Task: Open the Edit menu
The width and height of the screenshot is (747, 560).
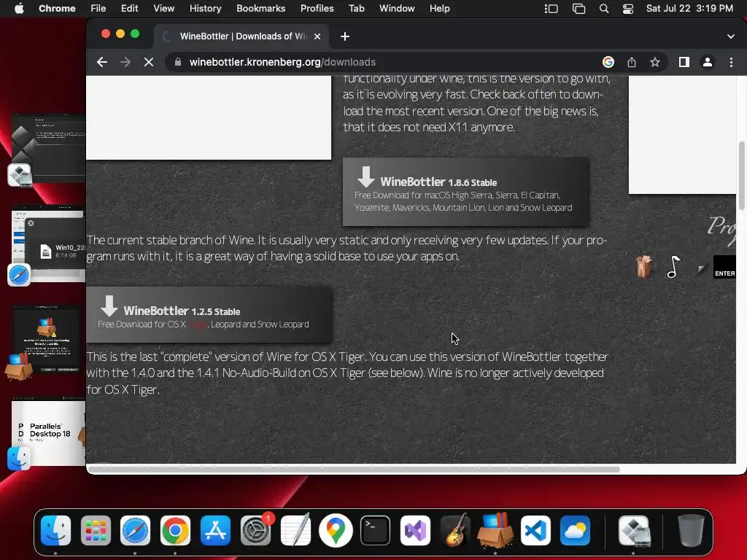Action: 129,9
